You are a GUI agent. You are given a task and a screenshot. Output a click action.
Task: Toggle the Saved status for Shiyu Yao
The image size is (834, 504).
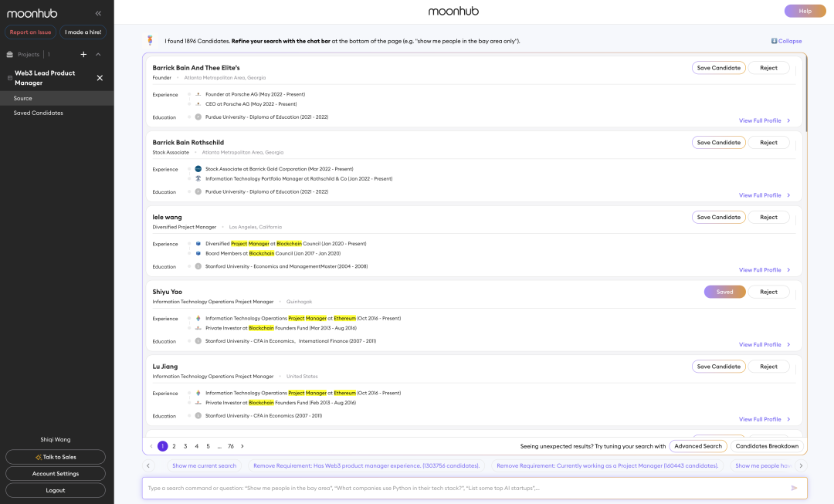[724, 292]
